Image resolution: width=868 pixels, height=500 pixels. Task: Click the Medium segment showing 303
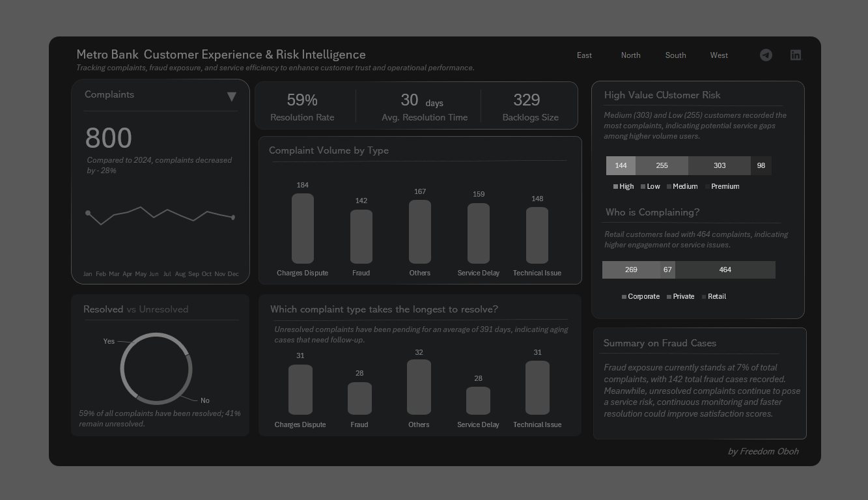(x=720, y=165)
